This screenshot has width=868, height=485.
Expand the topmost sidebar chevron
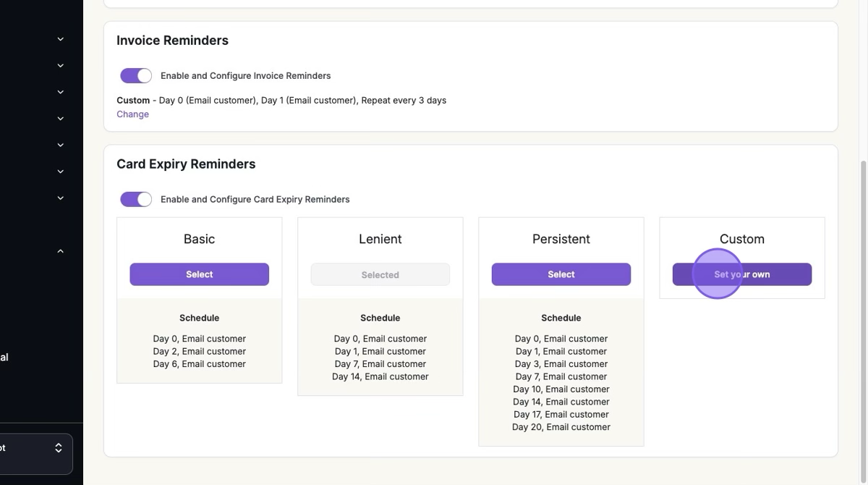(x=61, y=39)
